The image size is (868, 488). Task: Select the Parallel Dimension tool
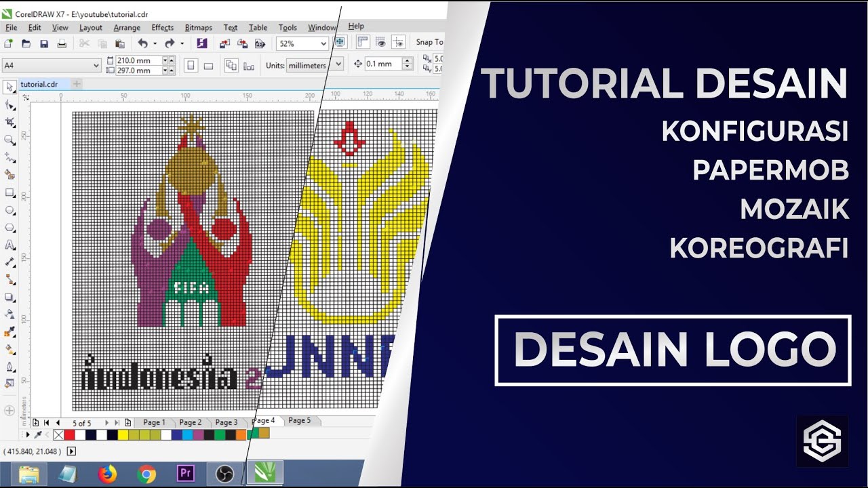[9, 262]
